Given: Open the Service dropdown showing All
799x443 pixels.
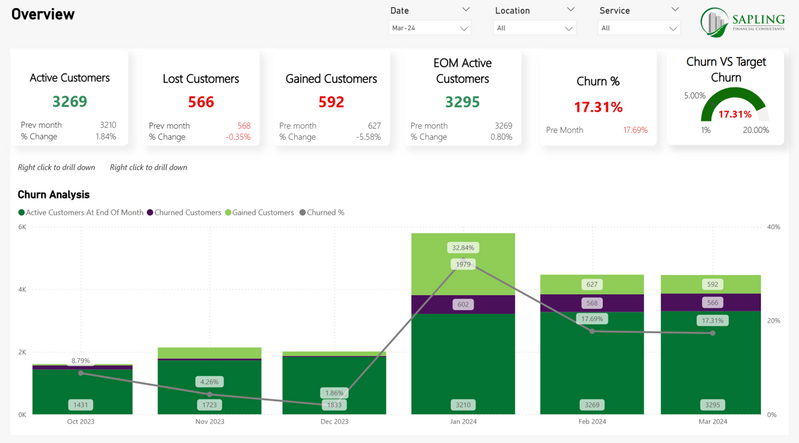Looking at the screenshot, I should click(638, 28).
